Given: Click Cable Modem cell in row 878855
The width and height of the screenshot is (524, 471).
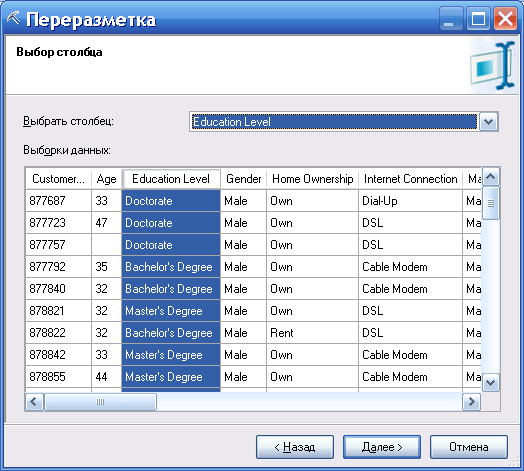Looking at the screenshot, I should click(410, 377).
